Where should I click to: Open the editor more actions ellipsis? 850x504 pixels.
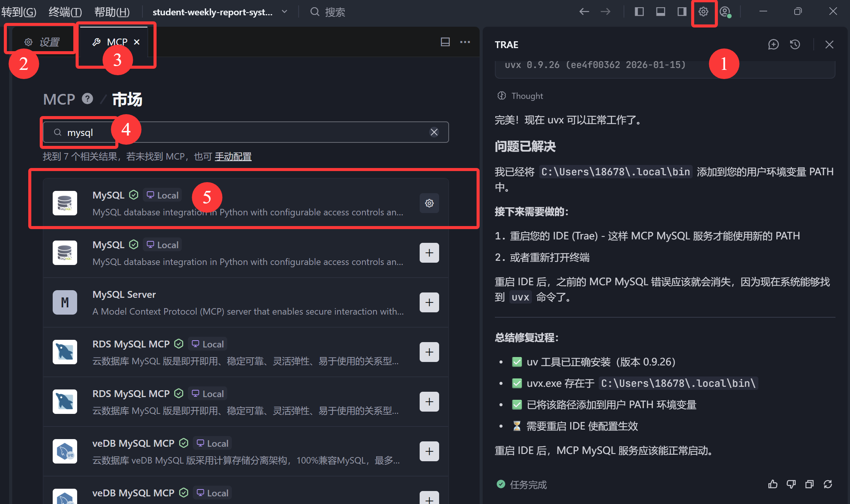coord(465,42)
